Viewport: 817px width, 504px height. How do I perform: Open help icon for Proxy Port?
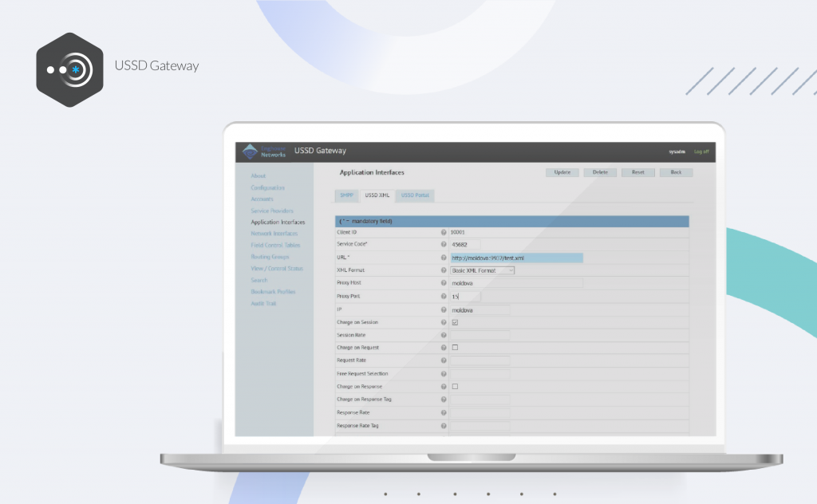[444, 296]
